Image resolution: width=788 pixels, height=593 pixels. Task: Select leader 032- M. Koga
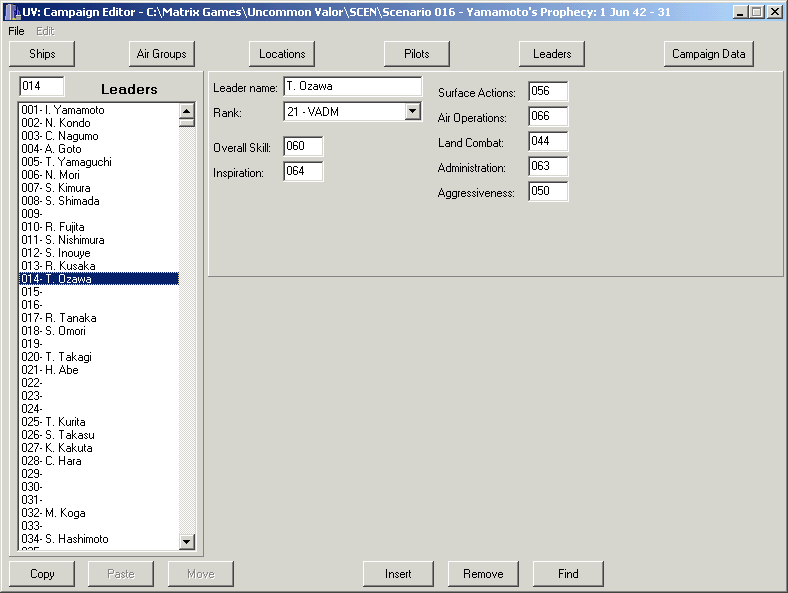click(98, 513)
